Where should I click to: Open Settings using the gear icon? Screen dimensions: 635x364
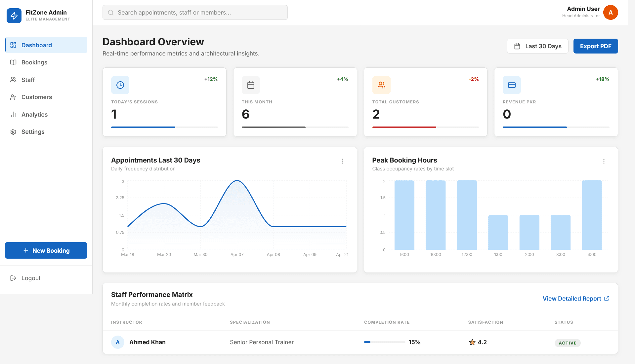point(13,131)
